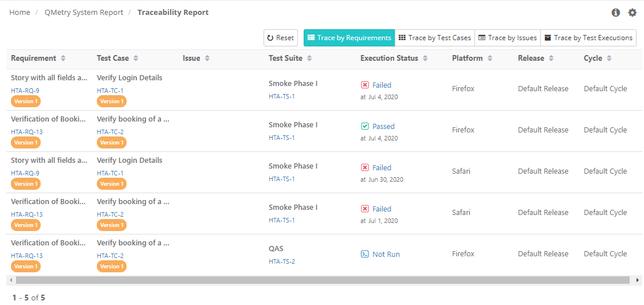Sort by Execution Status column arrows

click(x=425, y=58)
